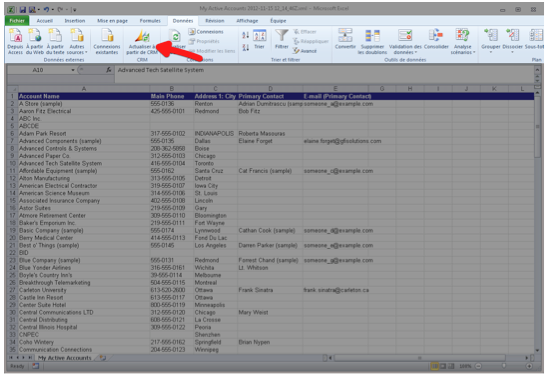The width and height of the screenshot is (550, 377).
Task: Select cell Carleton University
Action: click(x=84, y=290)
